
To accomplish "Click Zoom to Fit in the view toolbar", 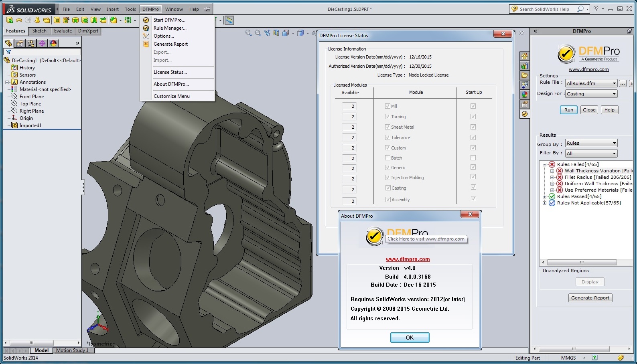I will [x=249, y=33].
